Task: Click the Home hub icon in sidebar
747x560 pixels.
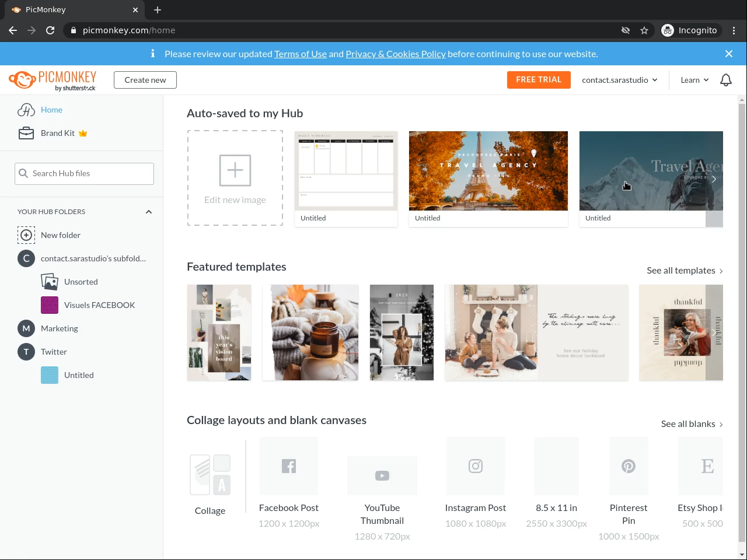Action: (x=26, y=110)
